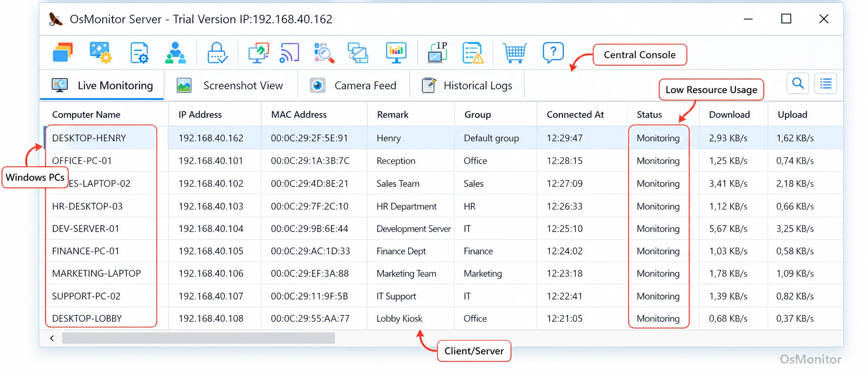Sort by the Remark column header

(393, 115)
